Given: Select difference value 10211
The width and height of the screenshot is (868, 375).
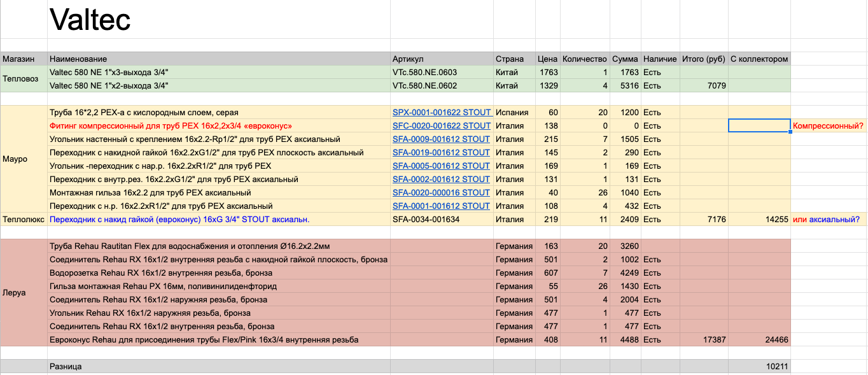Looking at the screenshot, I should [760, 366].
